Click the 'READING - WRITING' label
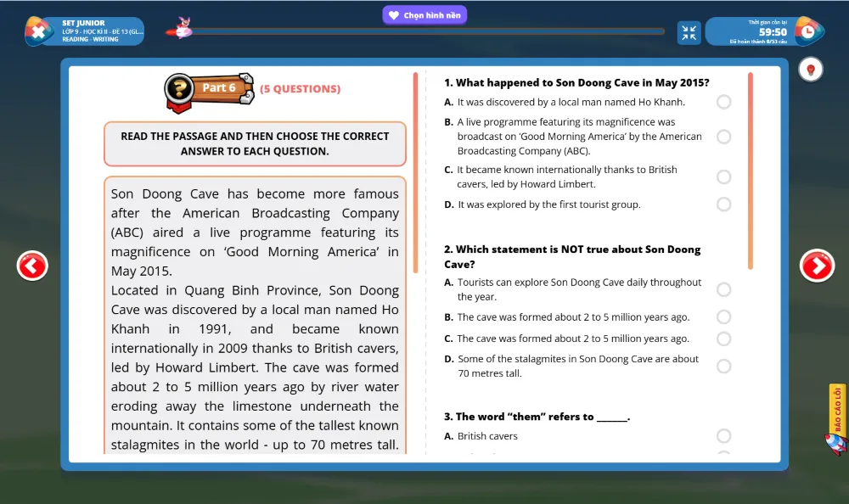The width and height of the screenshot is (849, 504). pos(90,39)
